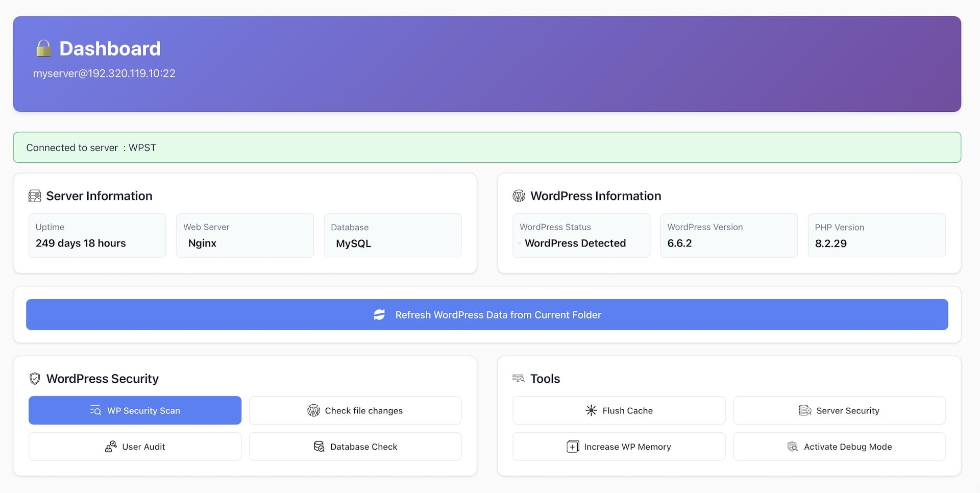Image resolution: width=980 pixels, height=493 pixels.
Task: Click the plus box icon in Increase WP Memory
Action: coord(573,447)
